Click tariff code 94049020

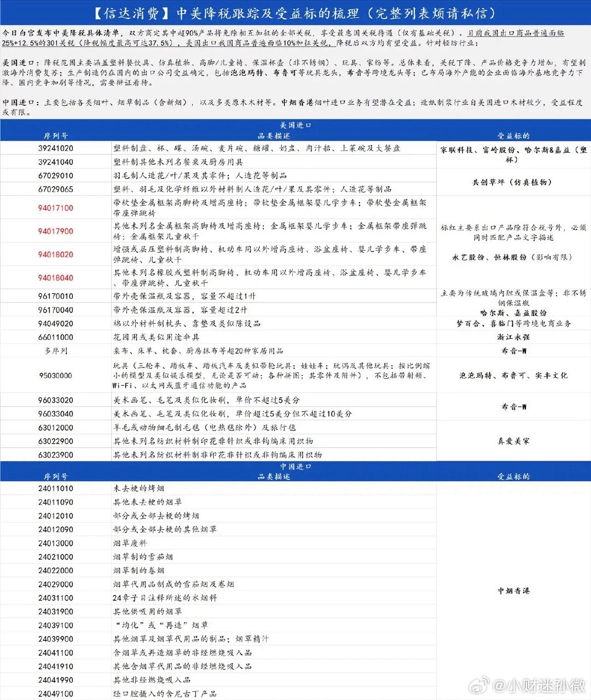point(56,323)
